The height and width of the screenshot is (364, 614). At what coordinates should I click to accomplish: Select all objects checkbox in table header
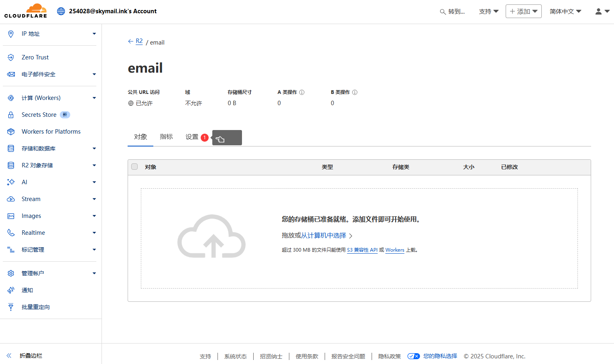[134, 167]
